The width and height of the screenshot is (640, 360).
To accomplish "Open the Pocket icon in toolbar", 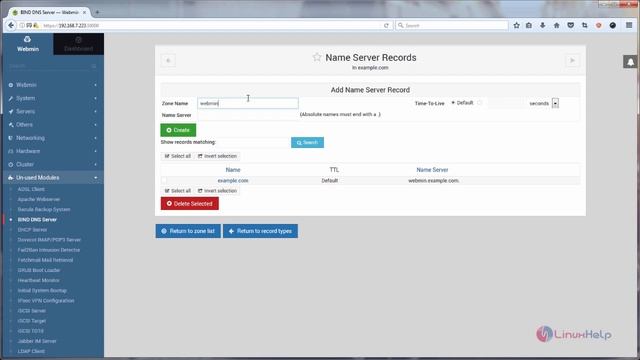I will (x=571, y=25).
